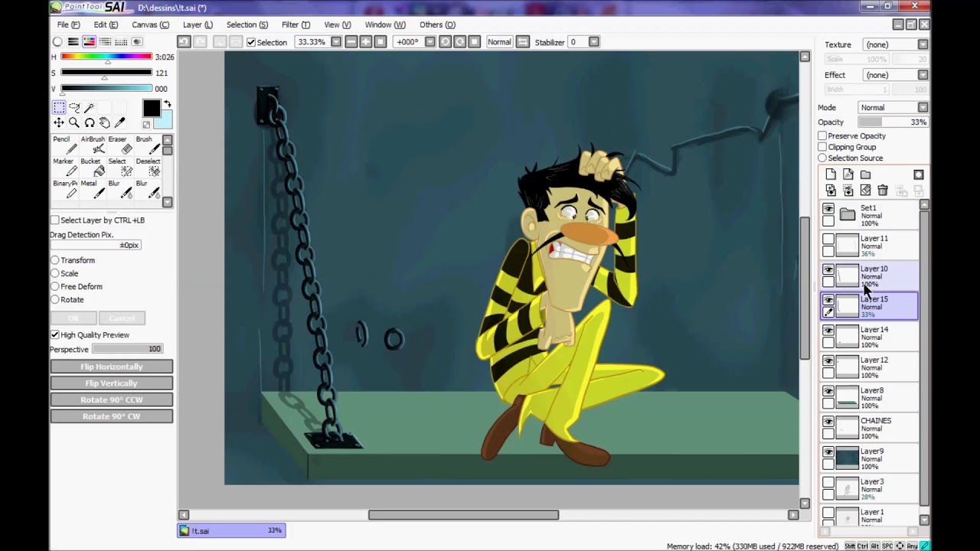
Task: Select the Free Deform radio option
Action: pyautogui.click(x=55, y=286)
